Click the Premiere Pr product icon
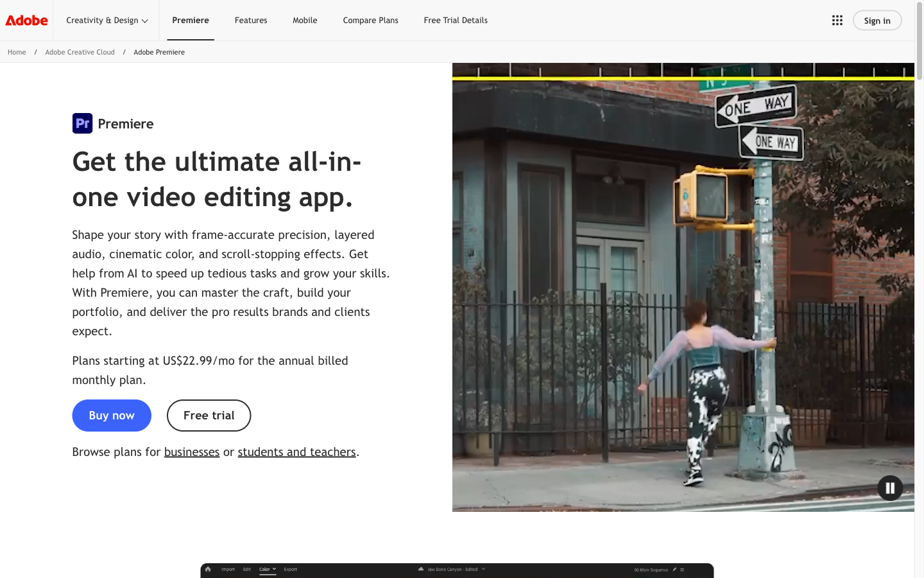 tap(82, 123)
